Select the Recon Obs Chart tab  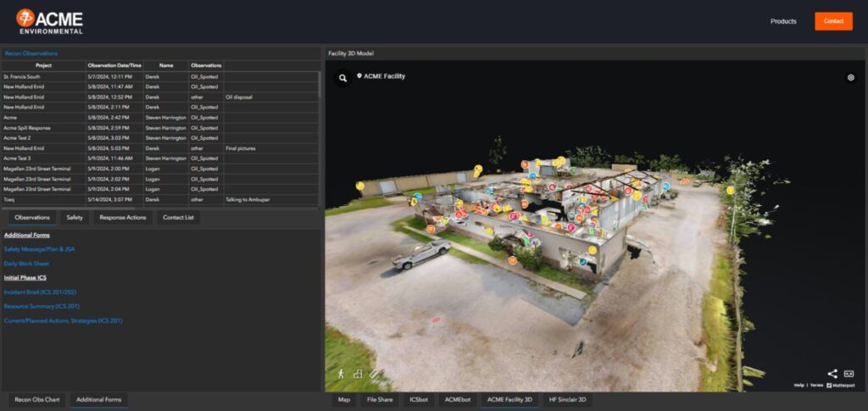37,399
